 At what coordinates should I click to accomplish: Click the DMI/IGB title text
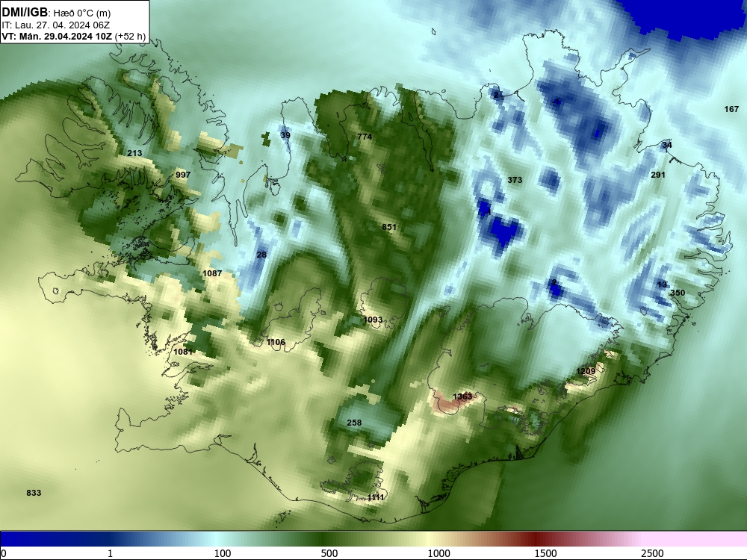[25, 13]
